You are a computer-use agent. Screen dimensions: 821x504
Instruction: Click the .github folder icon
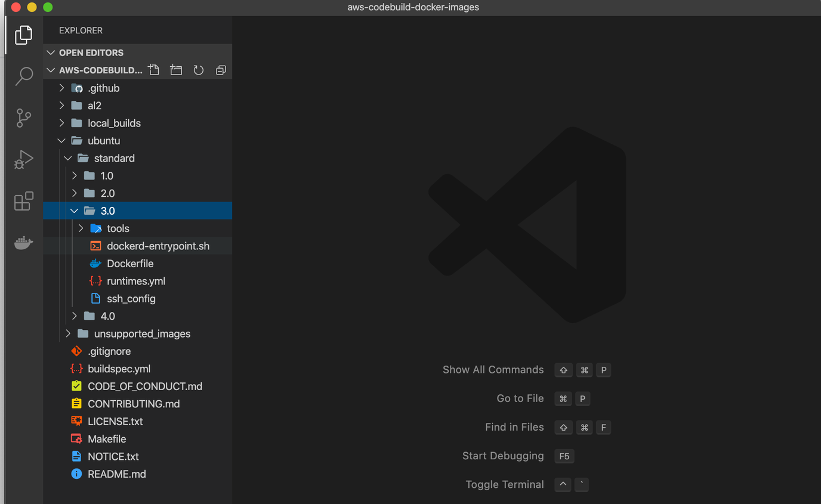pos(77,88)
